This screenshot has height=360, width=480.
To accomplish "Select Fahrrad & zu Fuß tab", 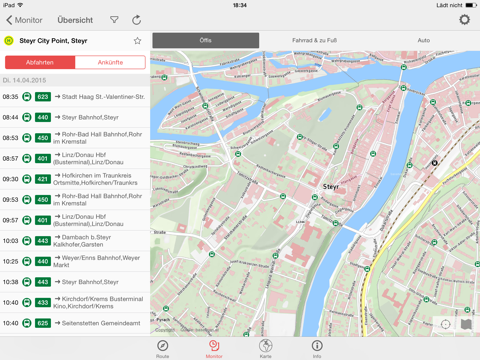I will 314,40.
